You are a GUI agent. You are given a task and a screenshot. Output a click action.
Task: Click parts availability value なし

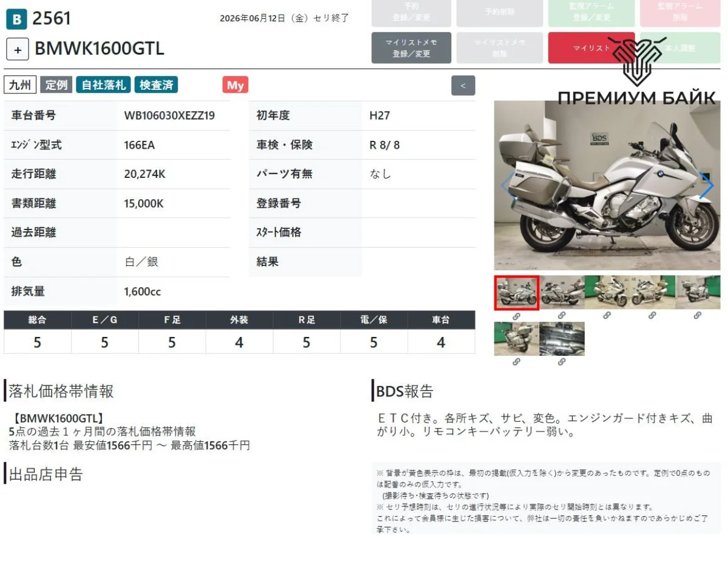380,174
